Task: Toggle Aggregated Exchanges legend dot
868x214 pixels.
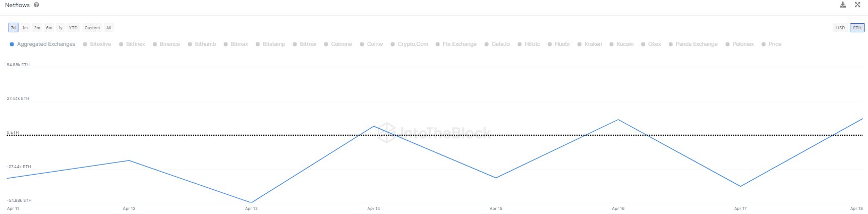Action: click(12, 44)
